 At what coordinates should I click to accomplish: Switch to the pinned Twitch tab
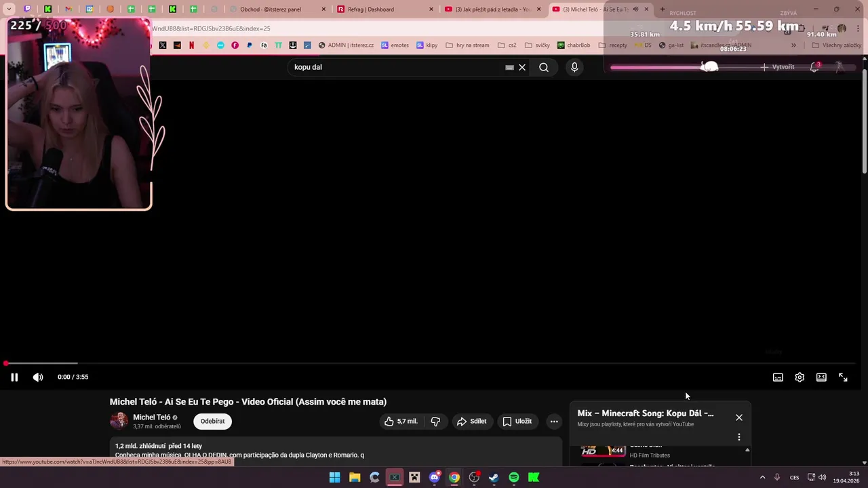pos(27,9)
